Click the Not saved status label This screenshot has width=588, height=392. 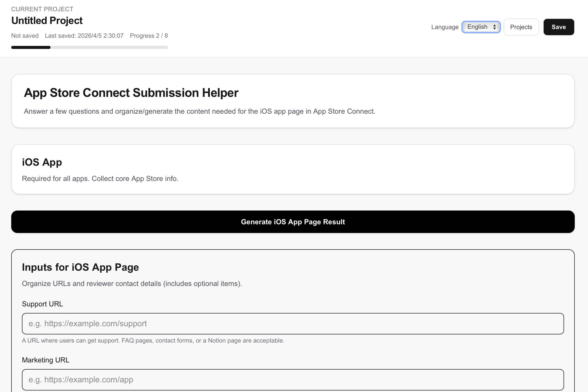pyautogui.click(x=25, y=36)
